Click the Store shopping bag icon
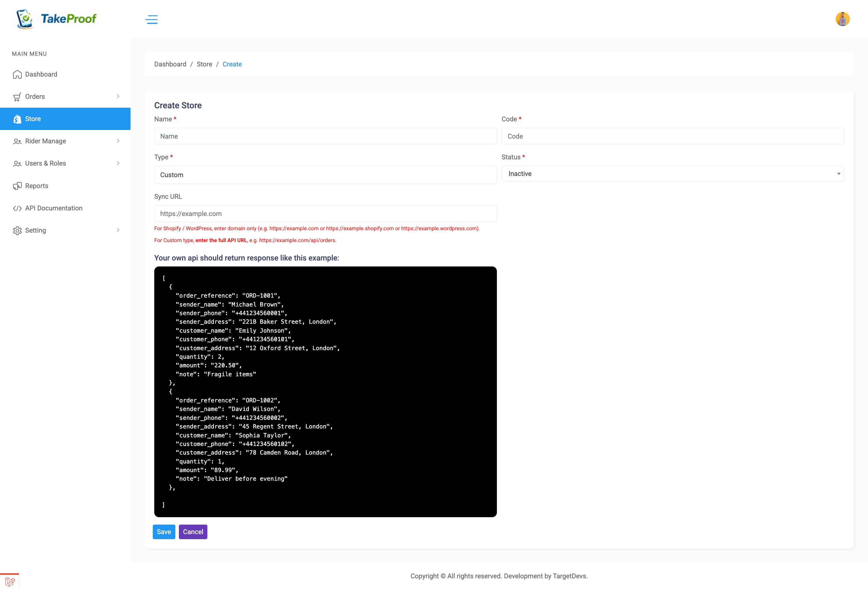Viewport: 868px width, 589px height. coord(17,119)
